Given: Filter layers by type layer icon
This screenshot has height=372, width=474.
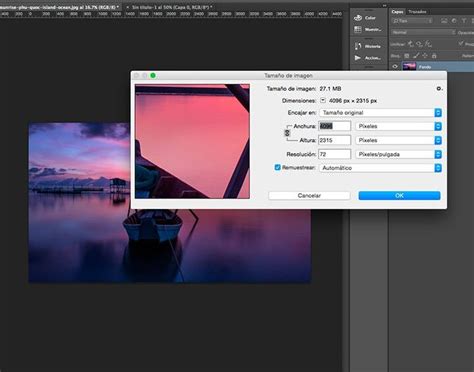Looking at the screenshot, I should pyautogui.click(x=464, y=21).
